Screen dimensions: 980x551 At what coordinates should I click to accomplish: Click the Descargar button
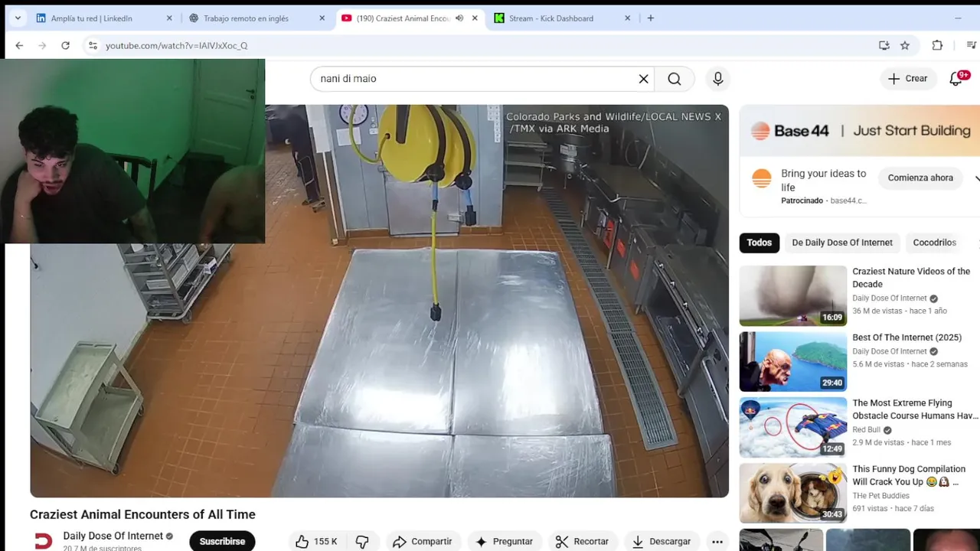point(661,541)
